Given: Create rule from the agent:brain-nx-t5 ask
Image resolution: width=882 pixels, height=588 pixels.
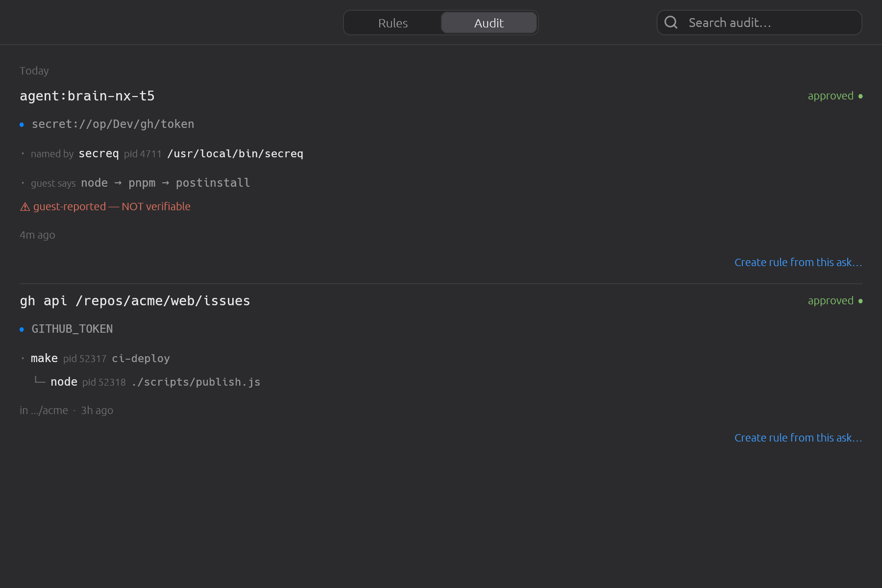Looking at the screenshot, I should pos(798,263).
